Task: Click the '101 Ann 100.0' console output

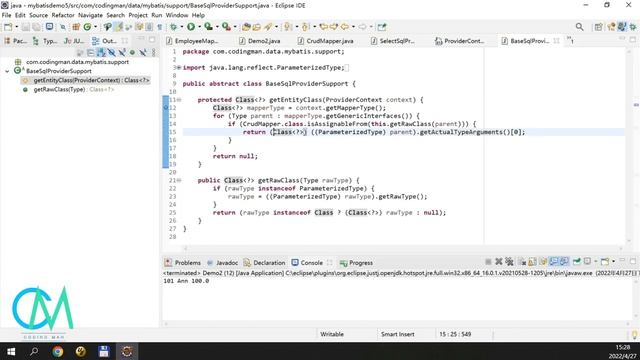Action: [x=186, y=281]
